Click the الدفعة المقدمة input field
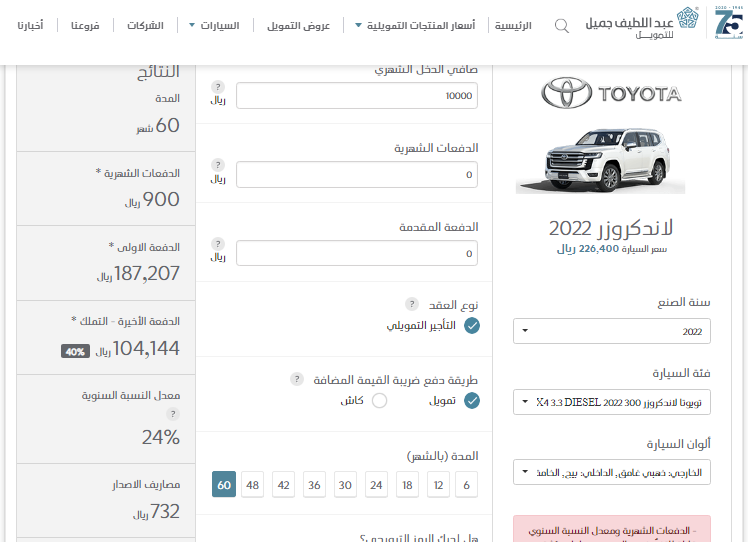The image size is (748, 542). pyautogui.click(x=357, y=253)
